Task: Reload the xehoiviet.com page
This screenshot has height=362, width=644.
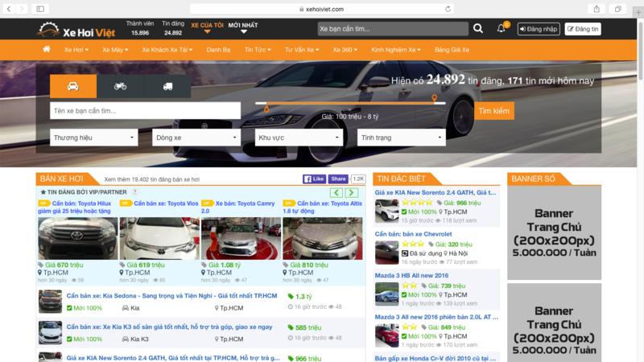Action: tap(448, 9)
